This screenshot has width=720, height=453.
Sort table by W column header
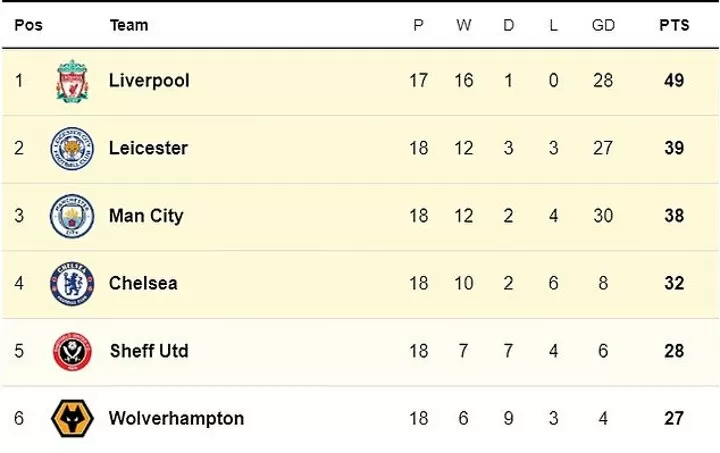click(x=464, y=25)
